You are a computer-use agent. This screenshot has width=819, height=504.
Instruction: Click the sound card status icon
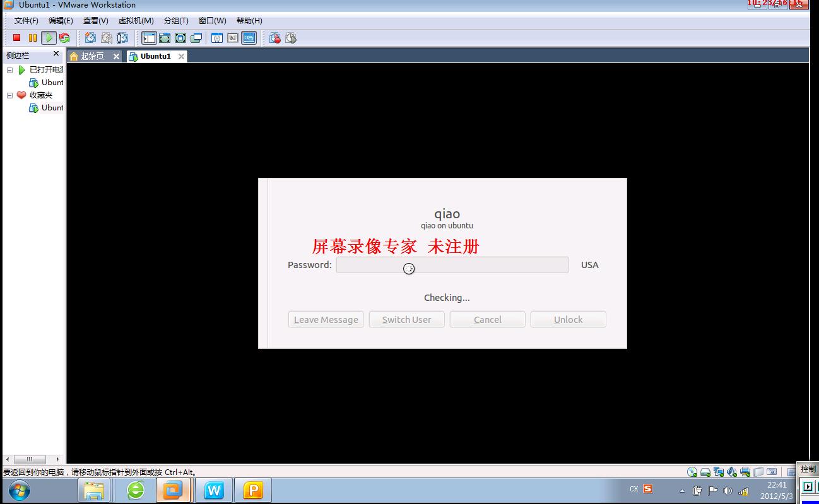[x=732, y=472]
